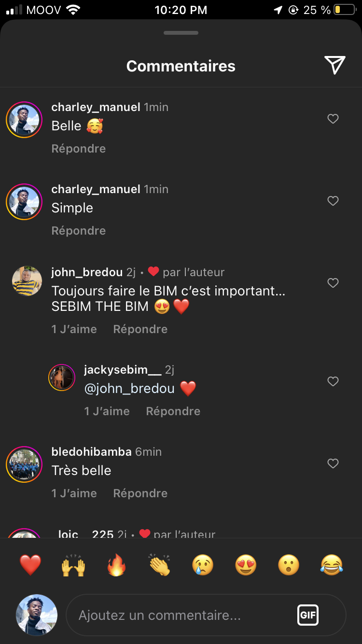Insert the red heart emoji reaction
This screenshot has width=362, height=644.
pos(30,565)
